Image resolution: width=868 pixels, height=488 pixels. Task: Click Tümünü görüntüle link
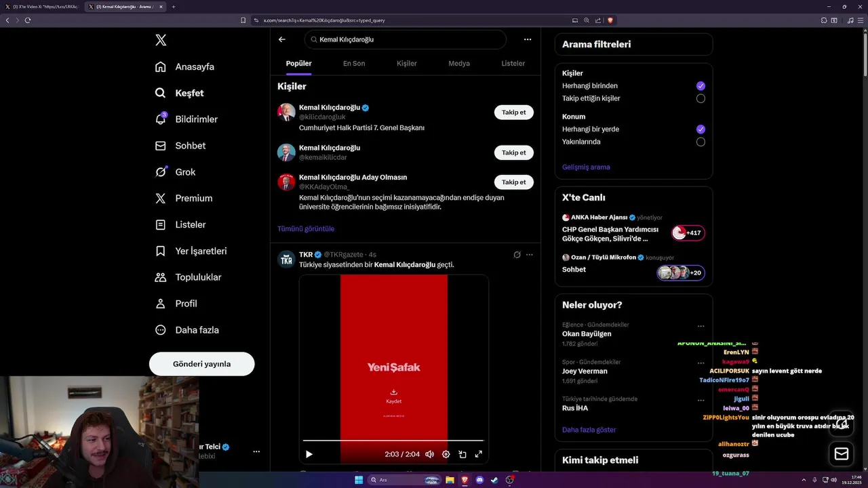[x=306, y=229]
